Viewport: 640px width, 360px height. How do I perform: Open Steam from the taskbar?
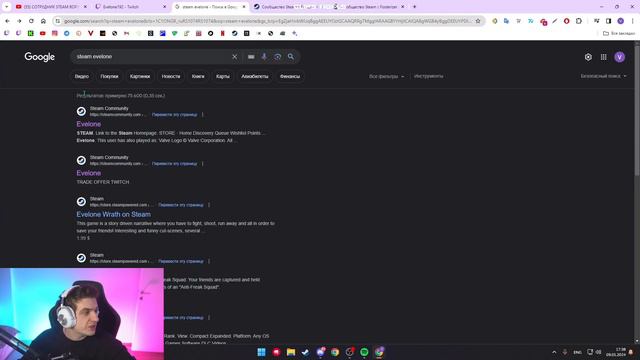point(305,352)
